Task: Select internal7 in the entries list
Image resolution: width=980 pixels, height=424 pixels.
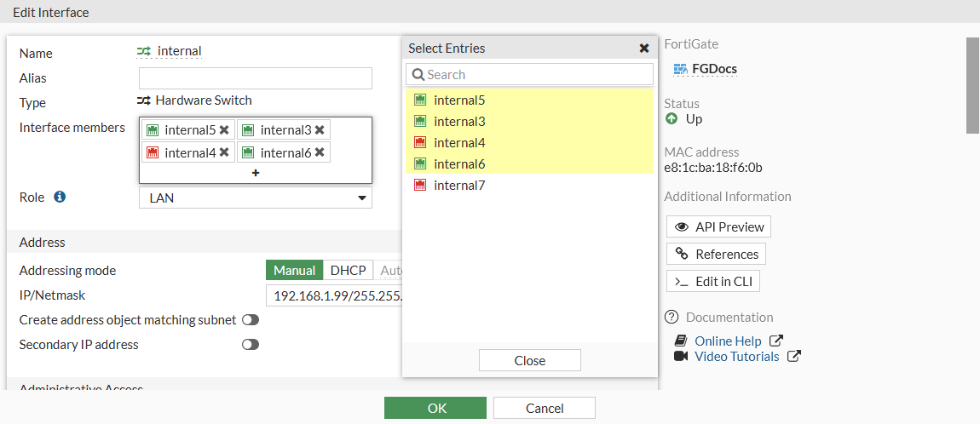Action: (459, 185)
